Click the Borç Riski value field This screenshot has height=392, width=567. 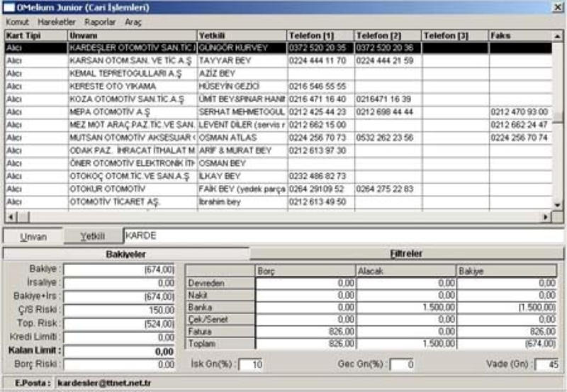(119, 364)
